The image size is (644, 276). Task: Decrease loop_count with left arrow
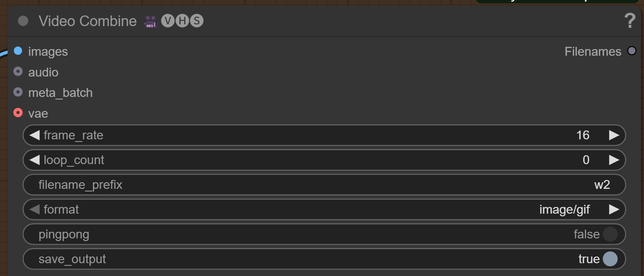(34, 160)
